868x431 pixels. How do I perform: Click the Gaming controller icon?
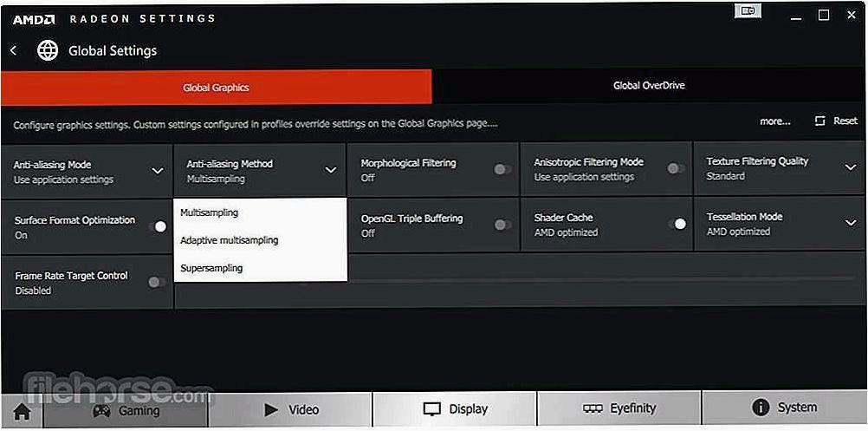(100, 410)
